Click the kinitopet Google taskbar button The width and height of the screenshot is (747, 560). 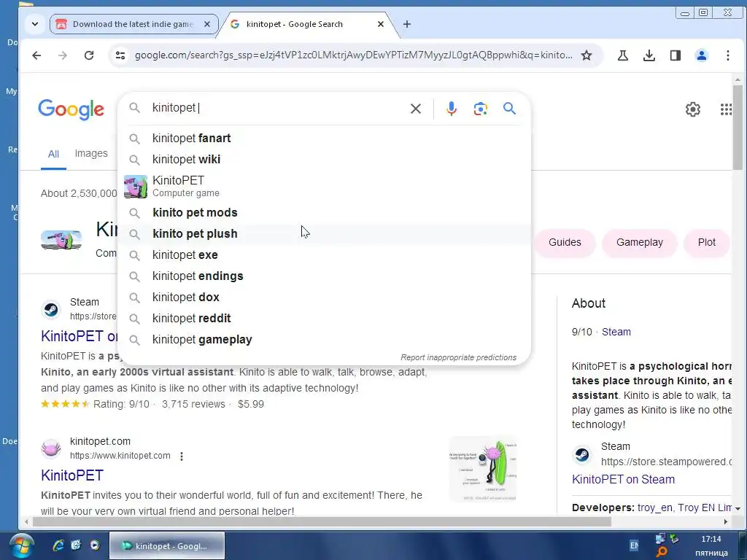tap(167, 545)
